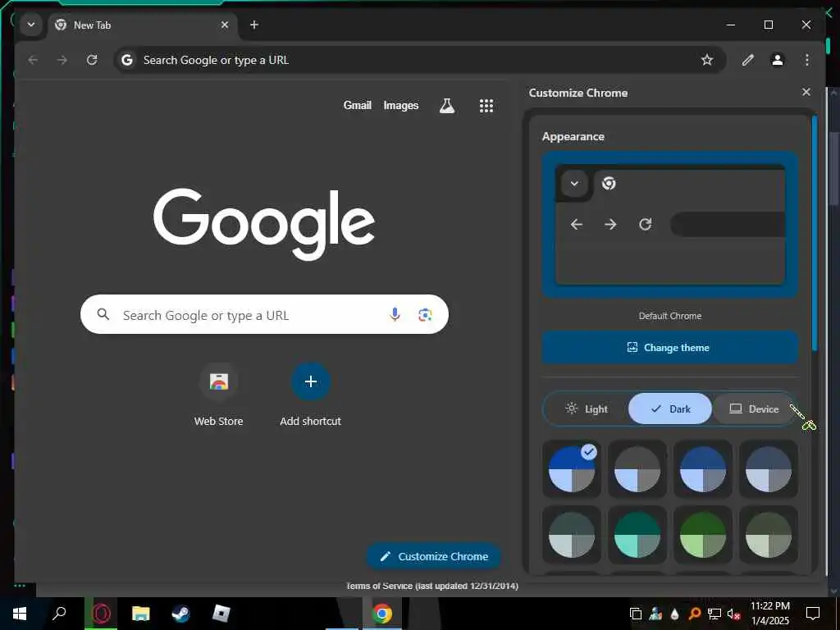
Task: Choose the teal aqua color swatch
Action: coord(637,535)
